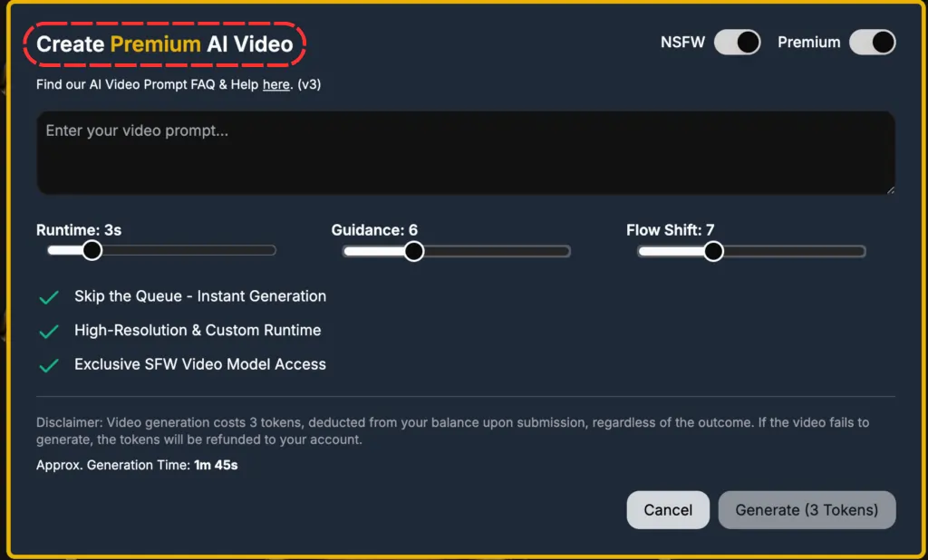This screenshot has height=560, width=928.
Task: Click the checkmark beside Skip the Queue
Action: (x=49, y=297)
